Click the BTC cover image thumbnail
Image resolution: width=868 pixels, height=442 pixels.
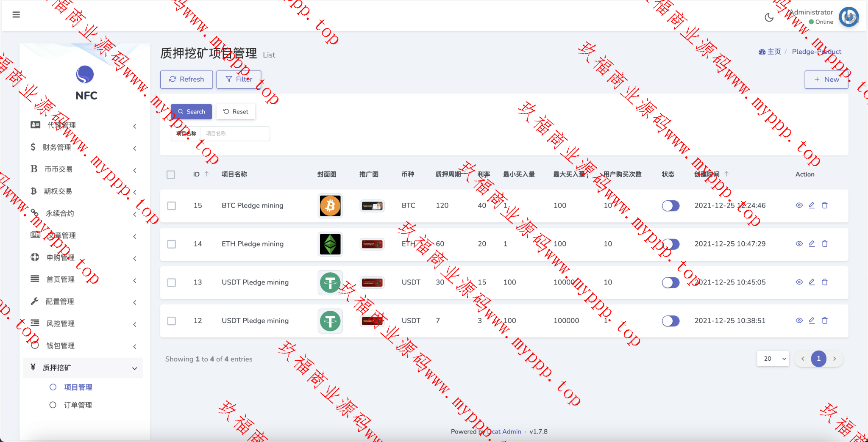(330, 206)
